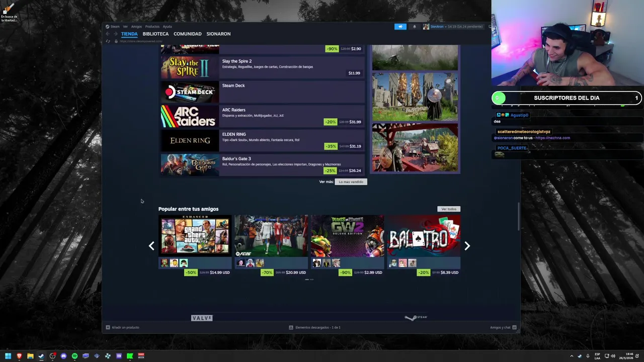Click the padlock icon beside the URL
The height and width of the screenshot is (362, 644).
pyautogui.click(x=116, y=41)
